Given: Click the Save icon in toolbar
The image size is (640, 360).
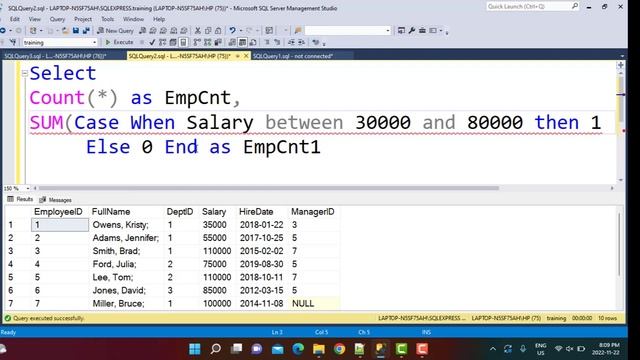Looking at the screenshot, I should [x=76, y=31].
